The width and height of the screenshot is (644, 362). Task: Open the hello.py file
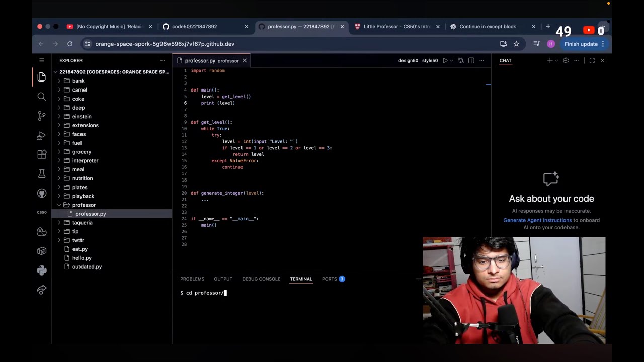pos(82,258)
